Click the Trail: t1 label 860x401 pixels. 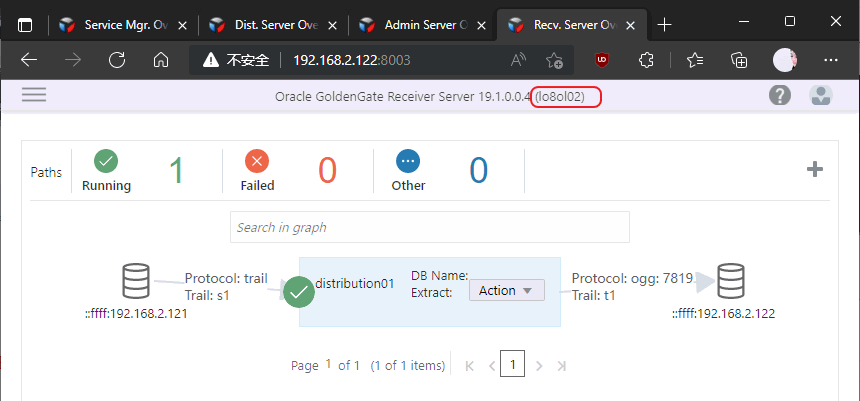593,296
